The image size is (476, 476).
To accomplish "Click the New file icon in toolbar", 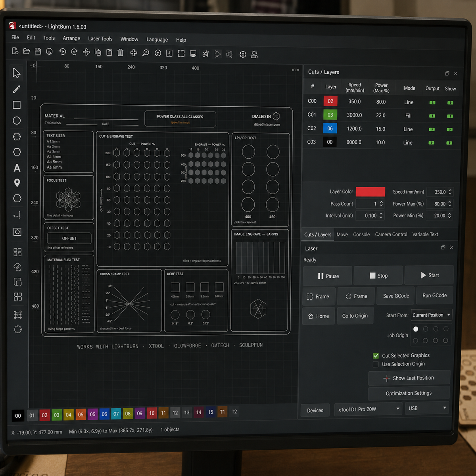I will pyautogui.click(x=15, y=51).
